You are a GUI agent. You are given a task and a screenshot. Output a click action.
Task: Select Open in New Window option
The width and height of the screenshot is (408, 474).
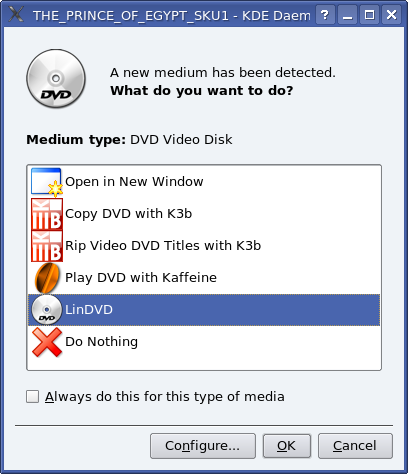click(204, 182)
